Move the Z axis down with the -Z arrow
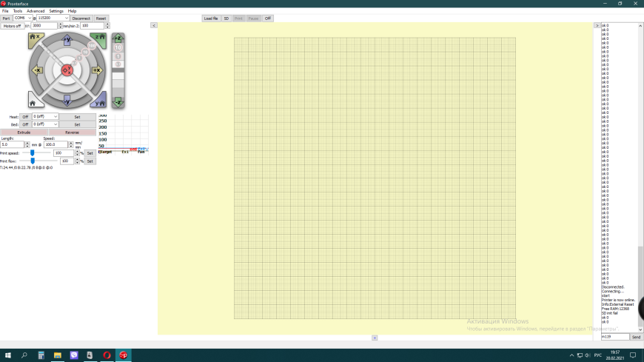The image size is (644, 362). 118,102
